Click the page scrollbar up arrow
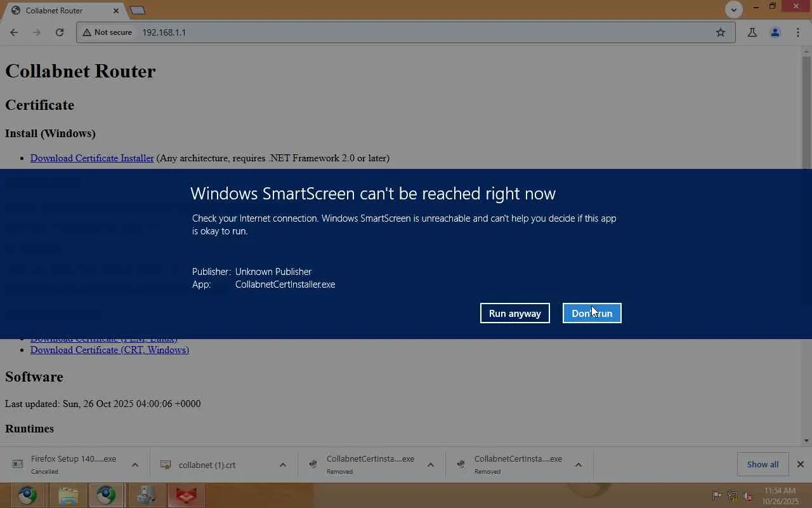Viewport: 812px width, 508px height. coord(806,50)
